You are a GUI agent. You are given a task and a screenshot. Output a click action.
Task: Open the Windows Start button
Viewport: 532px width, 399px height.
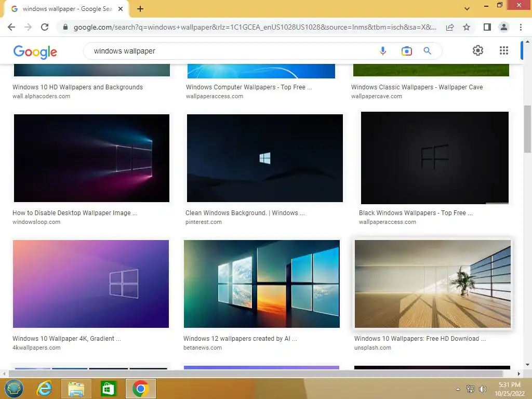pyautogui.click(x=14, y=389)
